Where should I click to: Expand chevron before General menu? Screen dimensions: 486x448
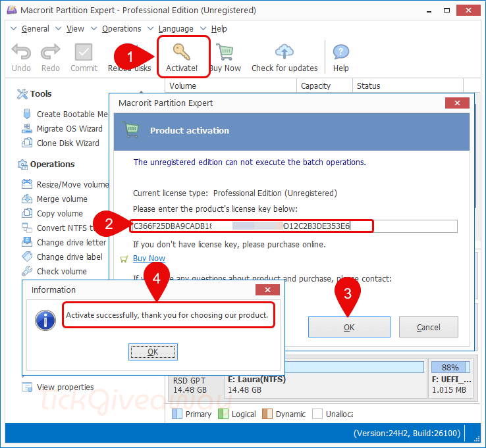(x=14, y=28)
